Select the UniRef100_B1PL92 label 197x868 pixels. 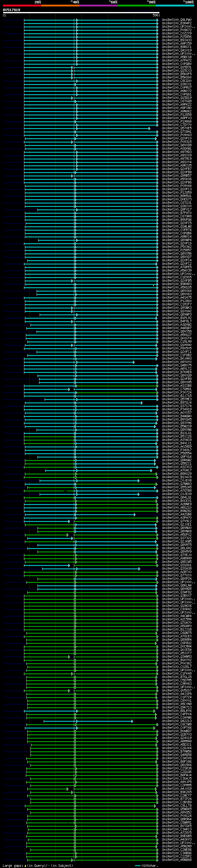click(177, 318)
